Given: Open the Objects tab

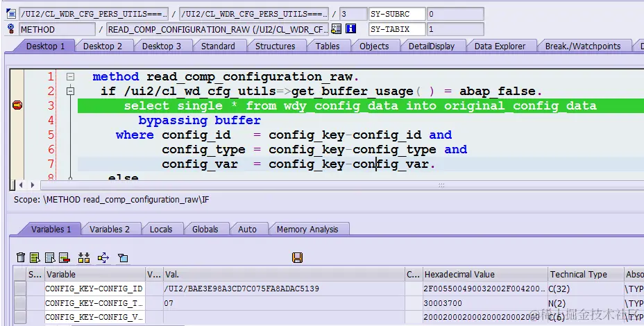Looking at the screenshot, I should [x=374, y=46].
